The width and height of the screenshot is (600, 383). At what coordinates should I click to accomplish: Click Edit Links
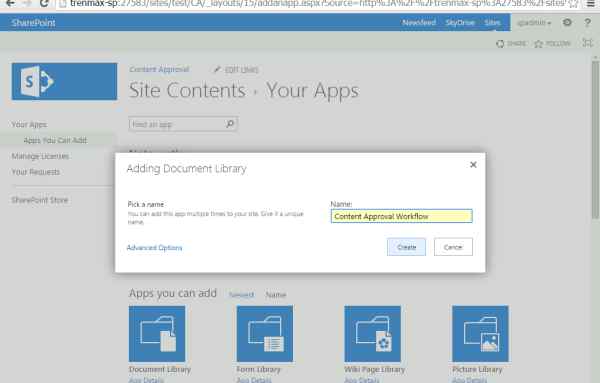236,70
